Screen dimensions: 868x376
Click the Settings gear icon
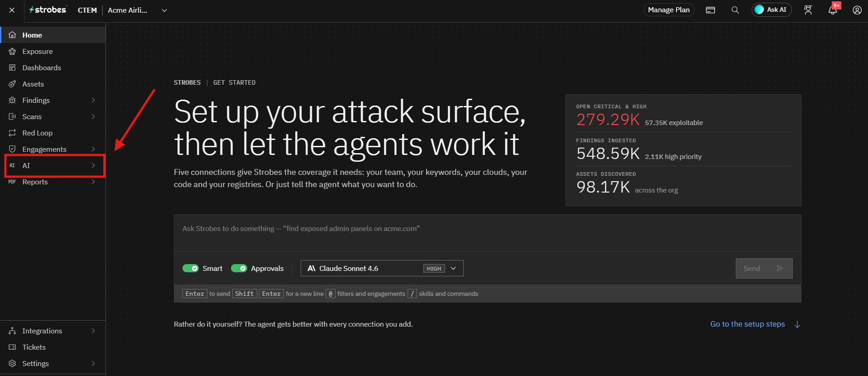coord(12,363)
